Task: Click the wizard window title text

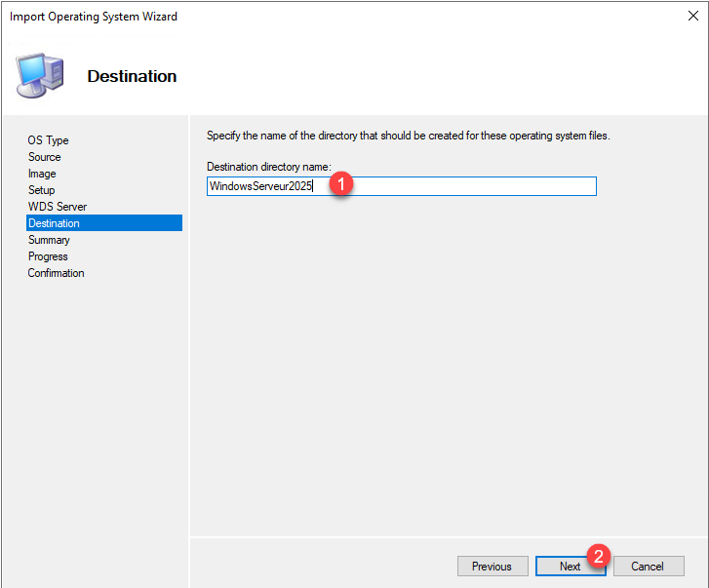Action: [94, 17]
